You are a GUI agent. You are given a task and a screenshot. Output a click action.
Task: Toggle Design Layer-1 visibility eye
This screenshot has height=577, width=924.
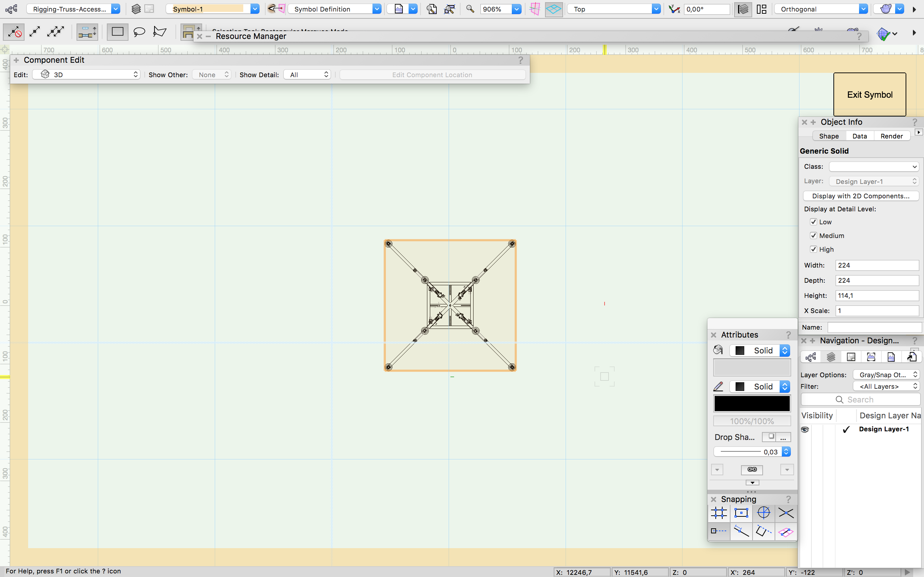[805, 429]
